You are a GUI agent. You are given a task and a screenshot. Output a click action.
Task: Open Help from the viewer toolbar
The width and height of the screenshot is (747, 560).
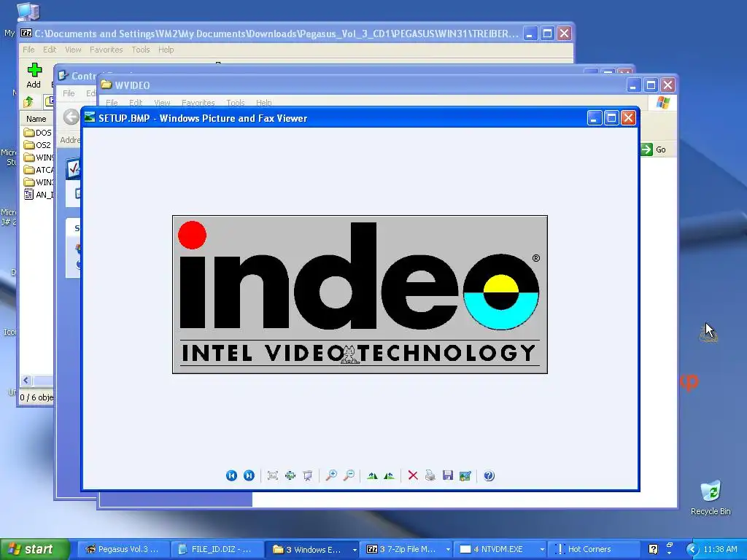coord(489,475)
